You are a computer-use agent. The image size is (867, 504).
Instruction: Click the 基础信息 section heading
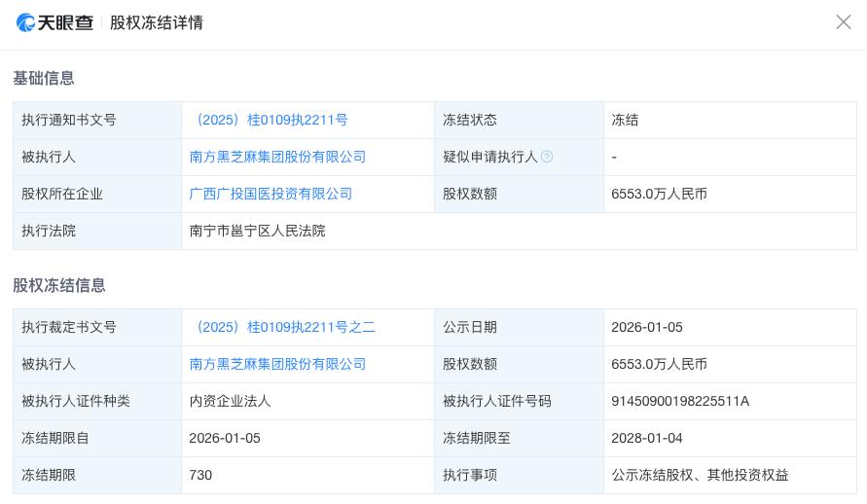(44, 79)
